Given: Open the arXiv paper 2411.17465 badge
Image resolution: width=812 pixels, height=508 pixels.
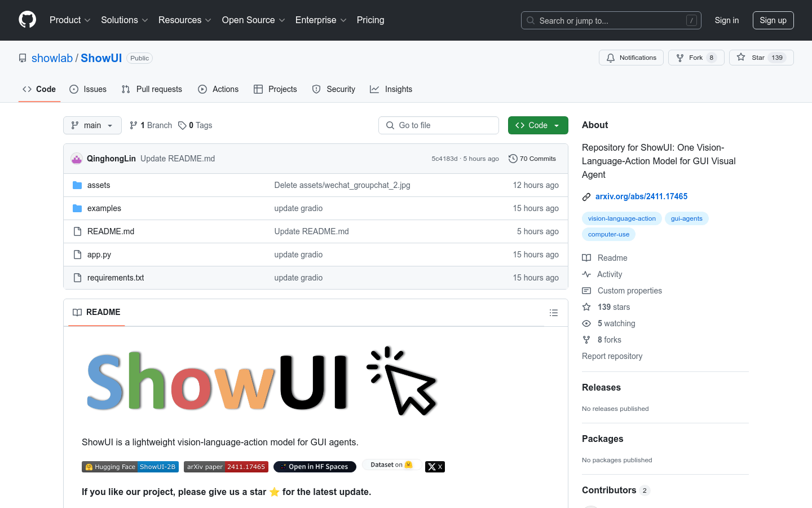Looking at the screenshot, I should 226,467.
